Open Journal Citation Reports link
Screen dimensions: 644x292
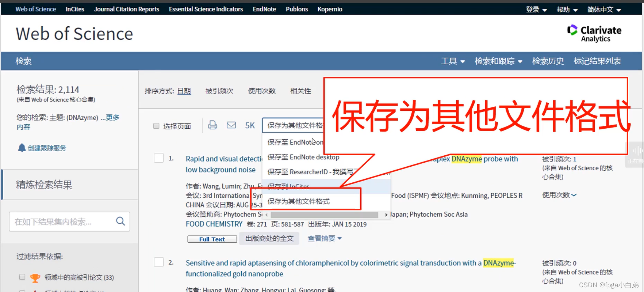click(x=126, y=9)
